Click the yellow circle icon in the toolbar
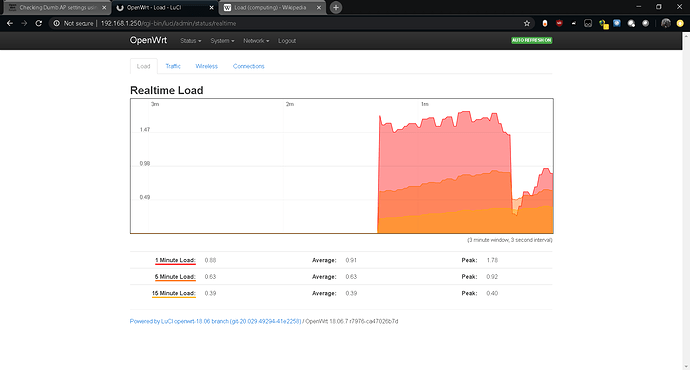 tap(680, 23)
